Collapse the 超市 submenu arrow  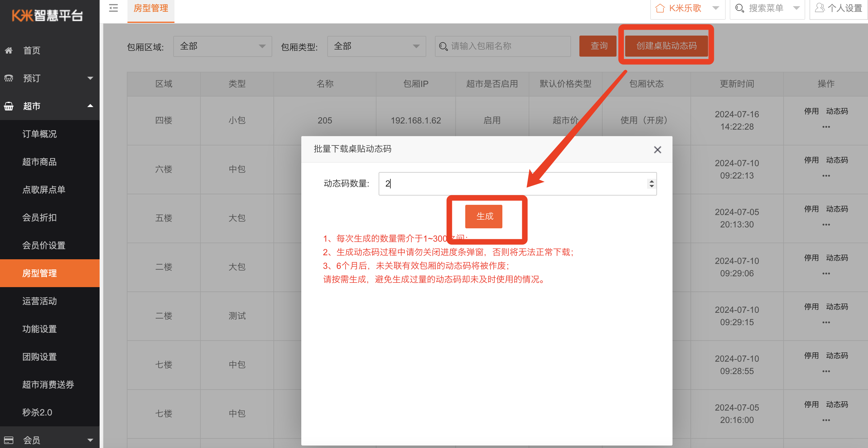coord(90,106)
